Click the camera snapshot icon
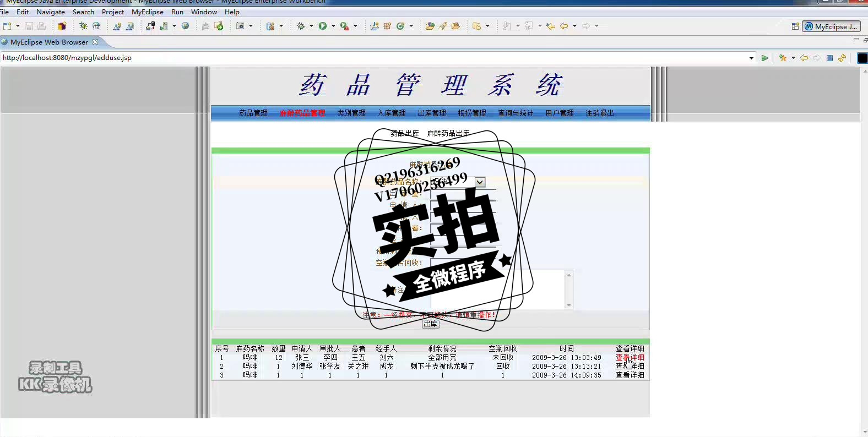 [240, 26]
